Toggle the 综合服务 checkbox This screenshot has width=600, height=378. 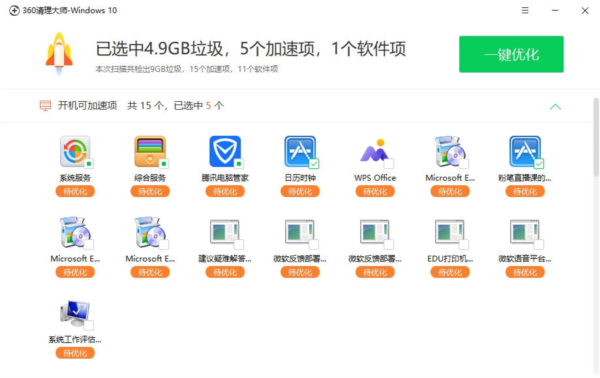164,164
